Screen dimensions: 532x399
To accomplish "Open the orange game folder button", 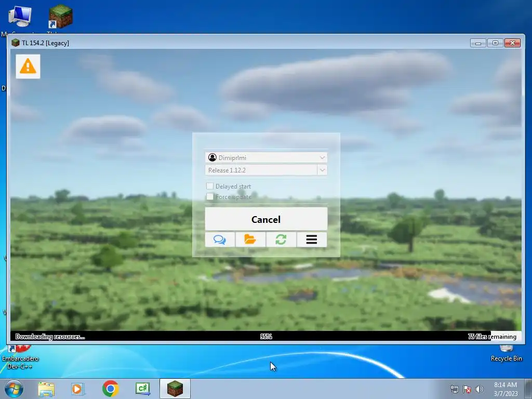I will click(x=250, y=240).
